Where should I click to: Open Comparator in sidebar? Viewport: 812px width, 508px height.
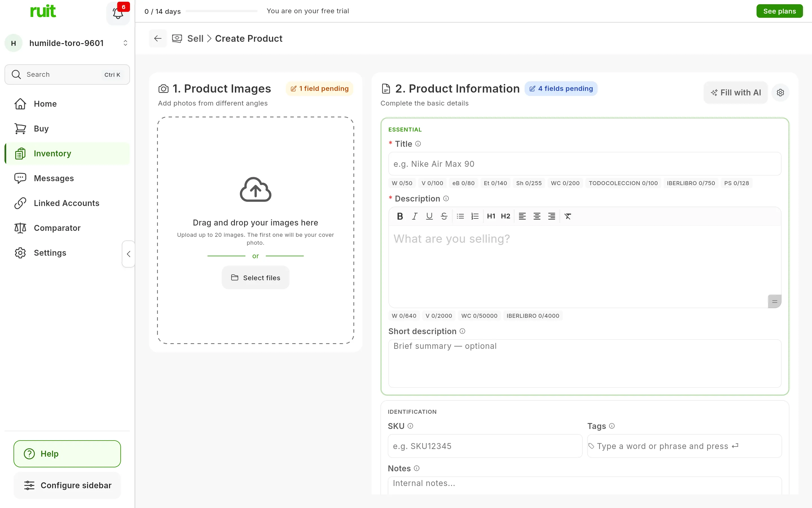click(67, 228)
